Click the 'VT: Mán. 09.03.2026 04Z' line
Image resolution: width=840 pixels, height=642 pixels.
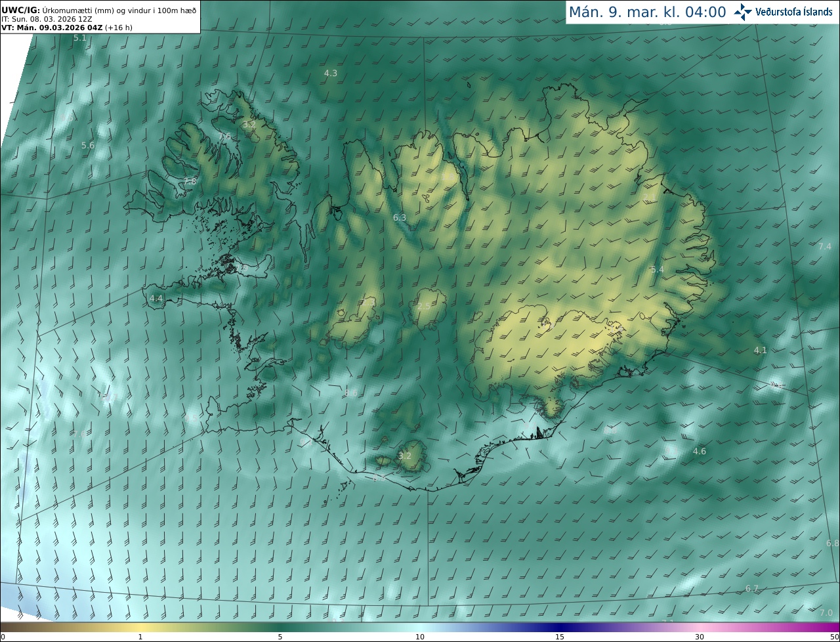pyautogui.click(x=67, y=28)
